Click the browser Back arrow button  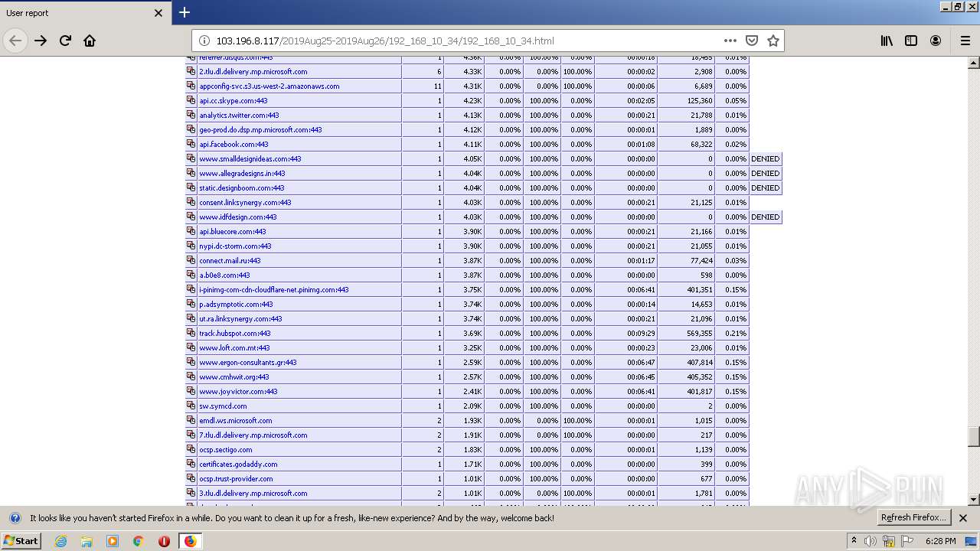[x=15, y=41]
